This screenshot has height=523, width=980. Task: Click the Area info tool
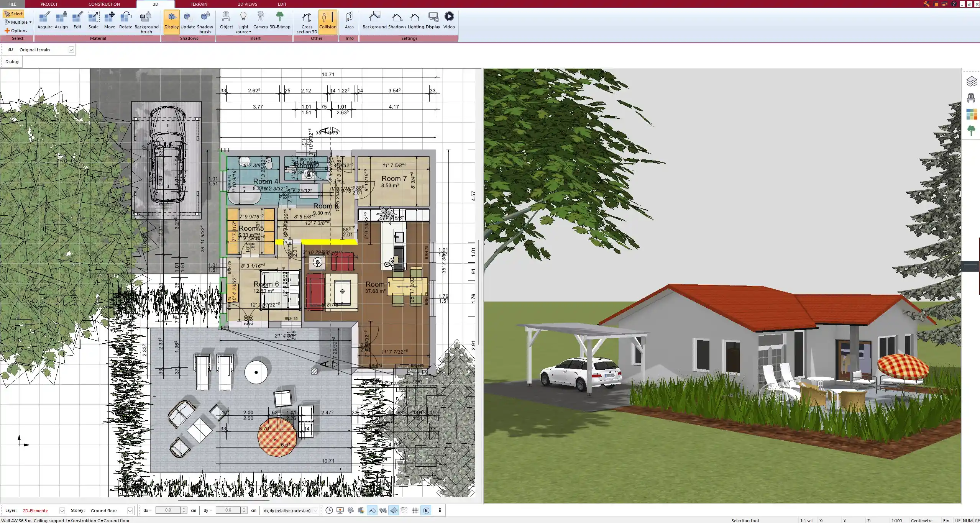[349, 20]
